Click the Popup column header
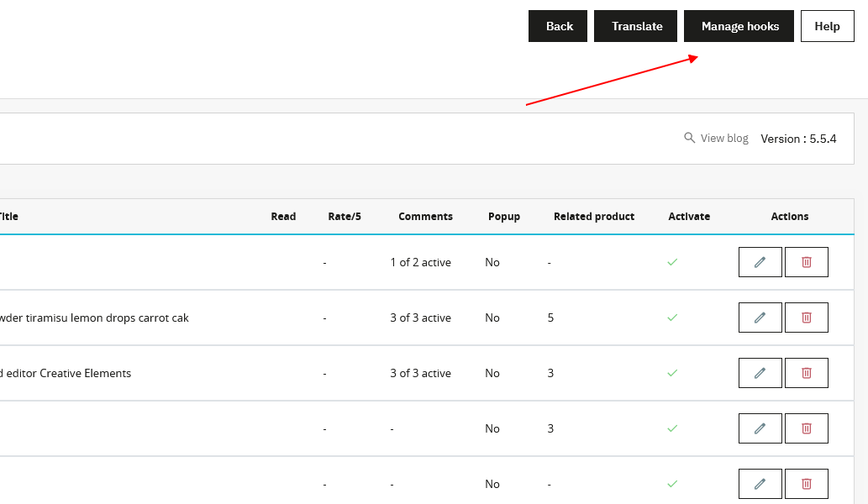 click(x=504, y=217)
